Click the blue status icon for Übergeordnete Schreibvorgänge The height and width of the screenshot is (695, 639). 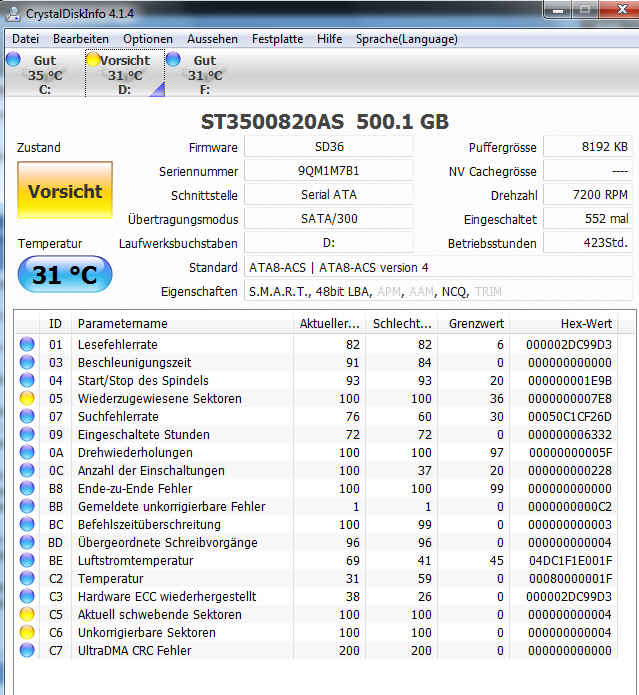click(x=27, y=543)
